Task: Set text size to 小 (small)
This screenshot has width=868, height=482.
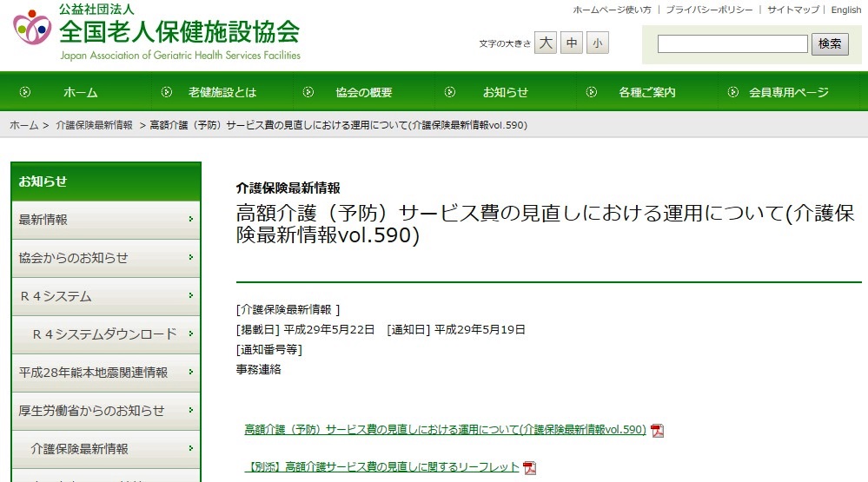Action: point(597,43)
